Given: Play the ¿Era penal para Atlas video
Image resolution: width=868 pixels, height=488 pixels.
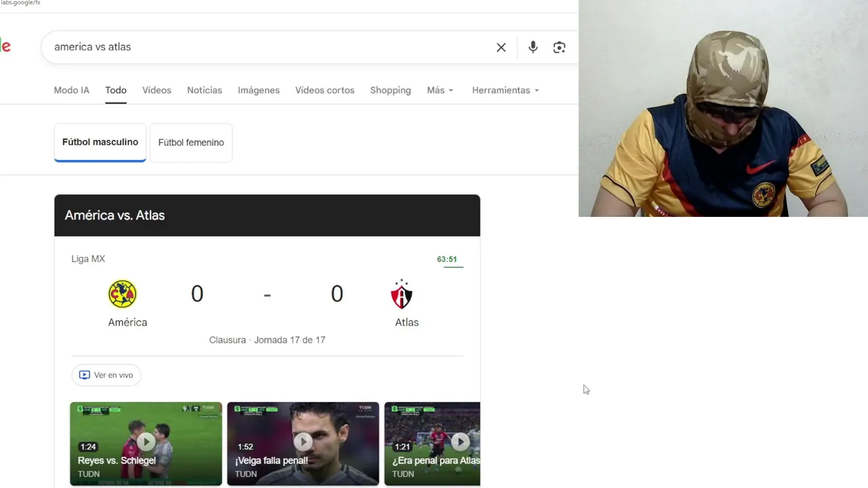Looking at the screenshot, I should click(433, 443).
